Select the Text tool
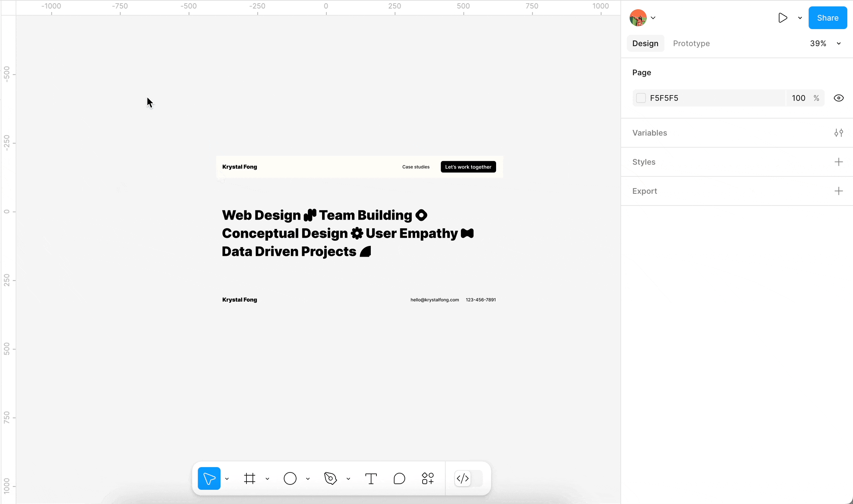Viewport: 853px width, 504px height. click(x=371, y=478)
